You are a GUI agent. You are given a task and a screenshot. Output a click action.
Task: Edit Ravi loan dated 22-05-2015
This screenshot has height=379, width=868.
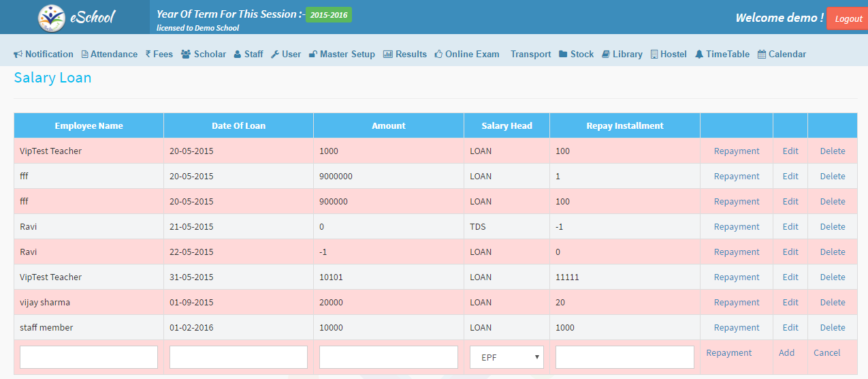790,252
